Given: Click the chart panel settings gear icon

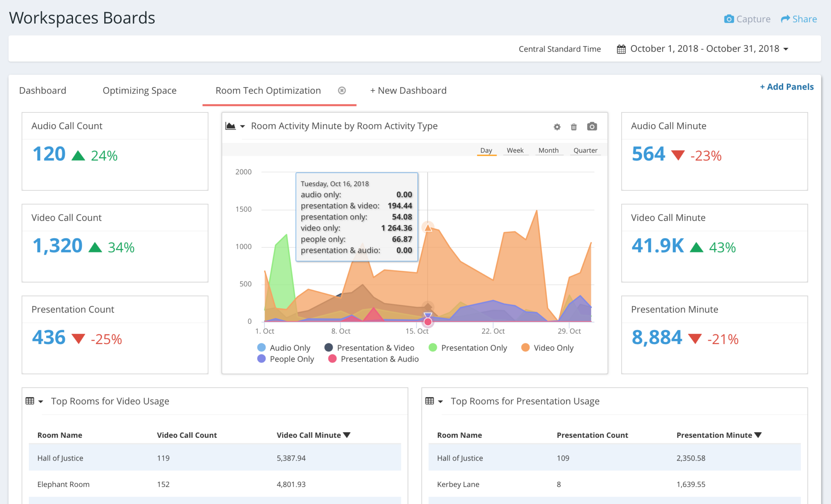Looking at the screenshot, I should (x=557, y=127).
